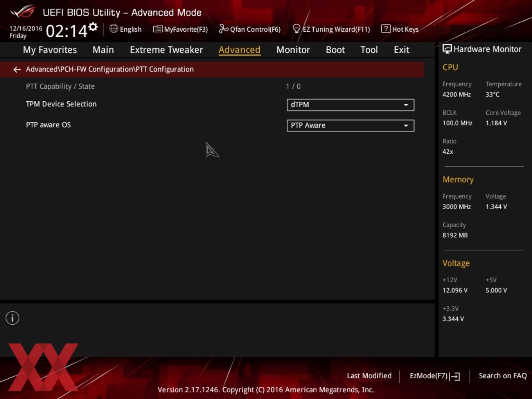Open the My Favorites tab
Screen dimensions: 532x399
(x=50, y=50)
